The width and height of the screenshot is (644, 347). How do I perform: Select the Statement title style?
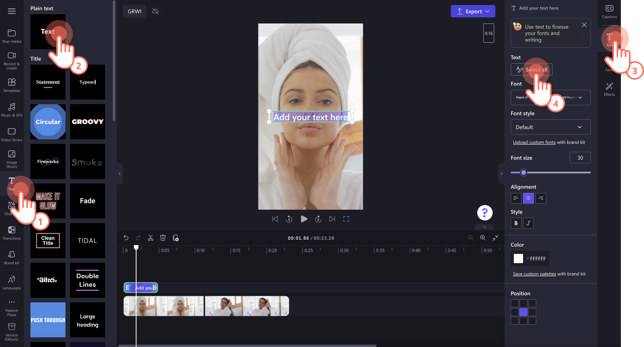point(48,82)
